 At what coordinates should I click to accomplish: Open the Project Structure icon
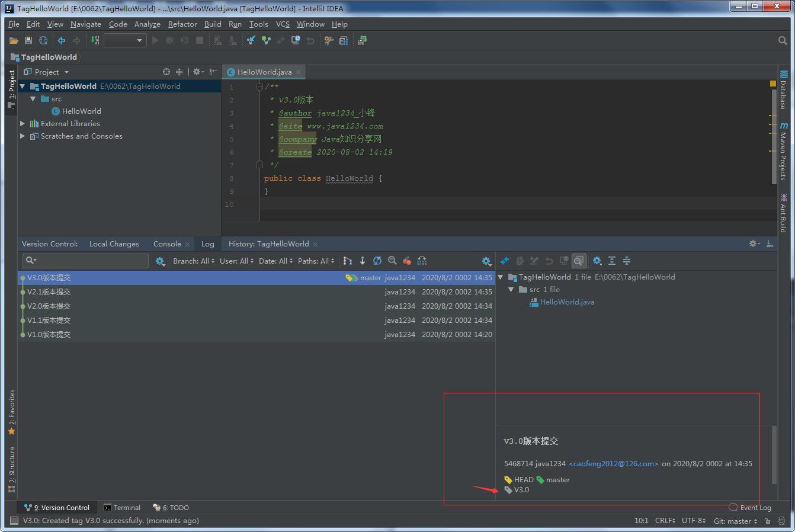pyautogui.click(x=344, y=40)
